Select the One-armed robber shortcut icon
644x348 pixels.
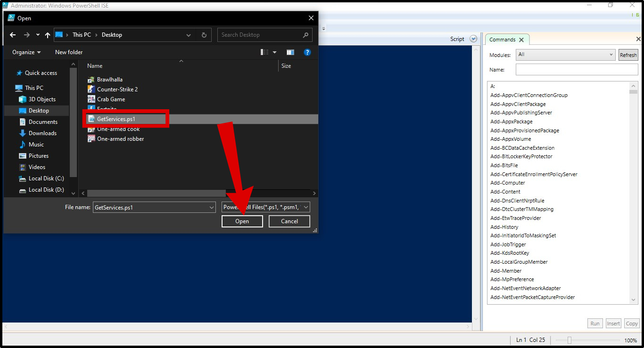point(91,139)
